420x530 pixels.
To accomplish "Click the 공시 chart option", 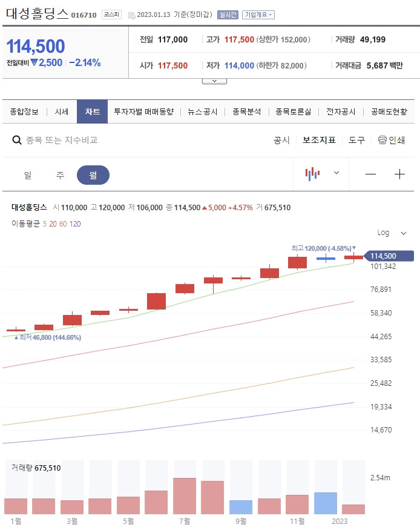I will point(281,140).
